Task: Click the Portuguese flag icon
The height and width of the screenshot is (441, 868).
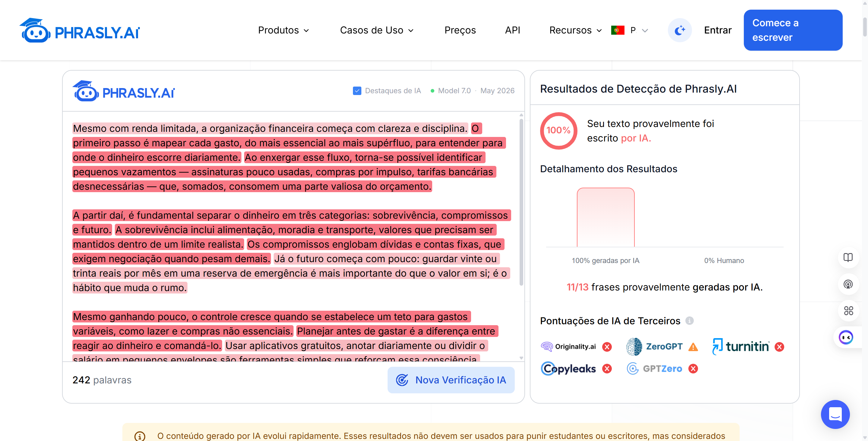Action: pyautogui.click(x=618, y=30)
